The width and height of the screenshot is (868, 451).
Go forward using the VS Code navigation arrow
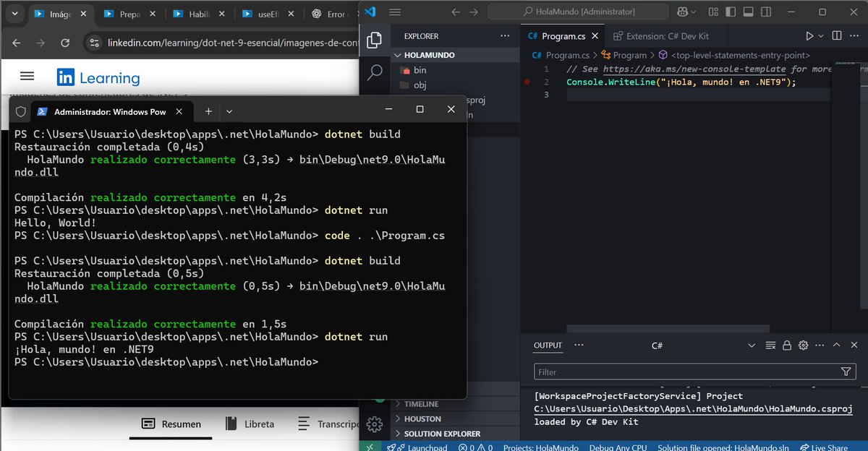[x=475, y=12]
